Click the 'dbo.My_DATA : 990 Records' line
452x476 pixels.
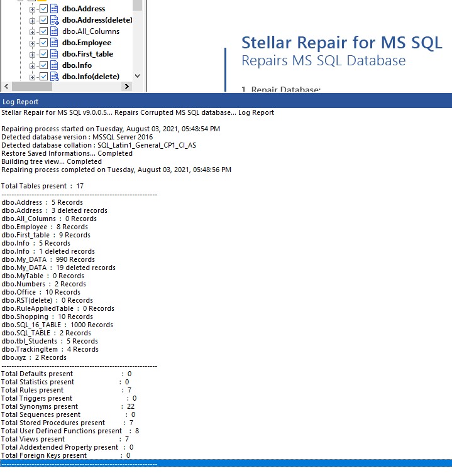coord(48,259)
